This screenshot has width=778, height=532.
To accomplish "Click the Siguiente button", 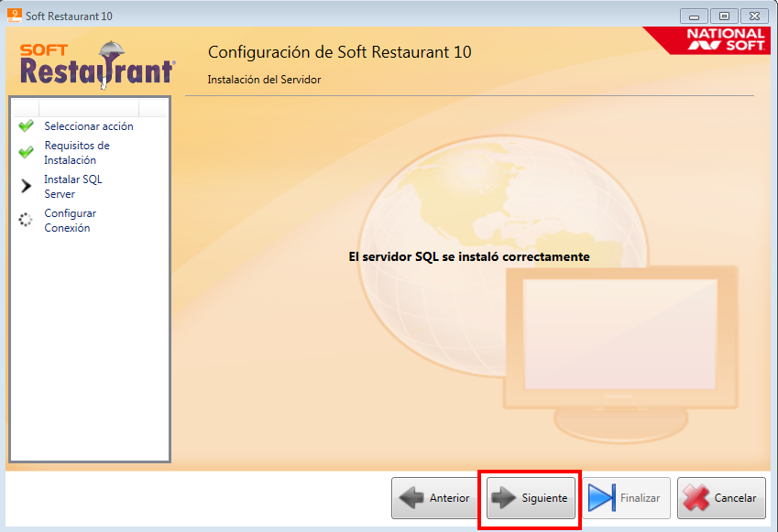I will point(531,498).
